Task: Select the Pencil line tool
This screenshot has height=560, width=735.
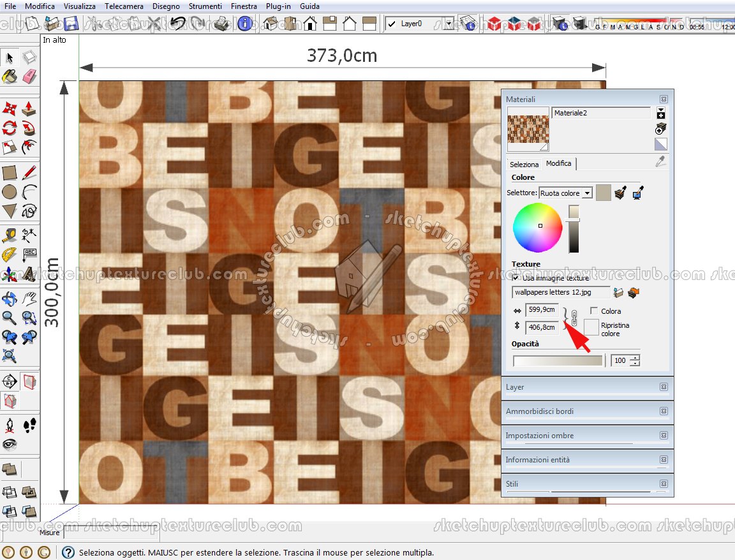Action: click(x=29, y=172)
